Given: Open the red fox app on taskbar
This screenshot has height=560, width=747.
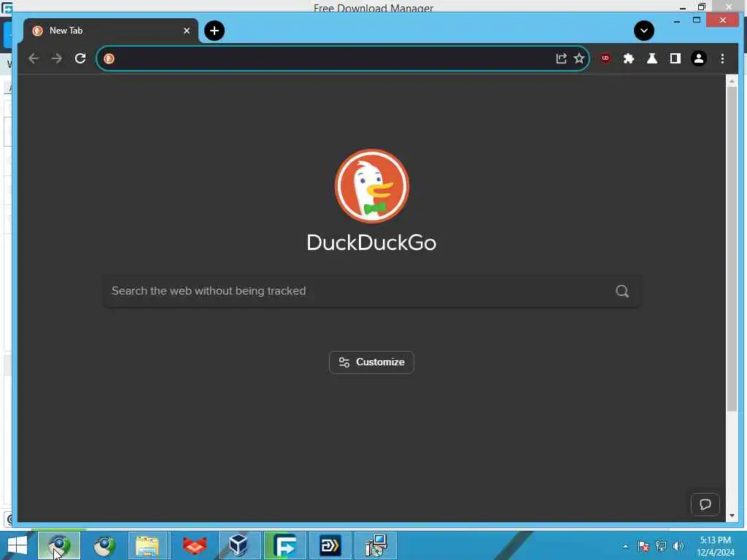Looking at the screenshot, I should coord(194,545).
